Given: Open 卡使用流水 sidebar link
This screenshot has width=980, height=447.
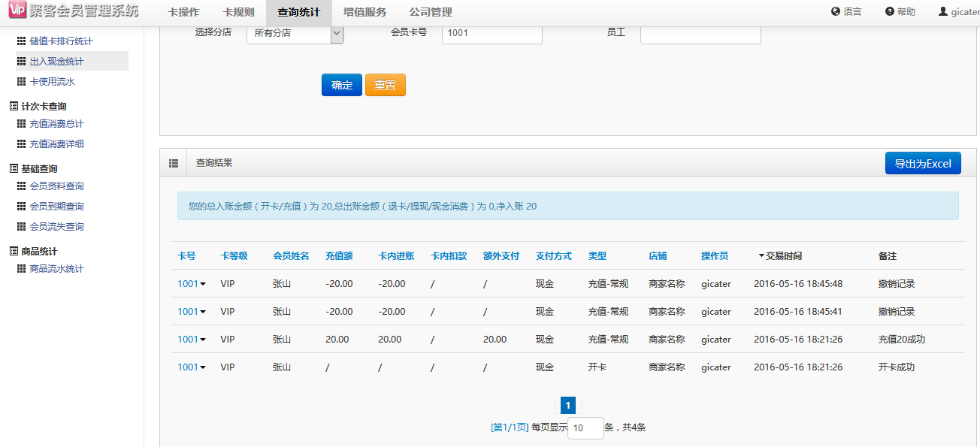Looking at the screenshot, I should coord(52,82).
